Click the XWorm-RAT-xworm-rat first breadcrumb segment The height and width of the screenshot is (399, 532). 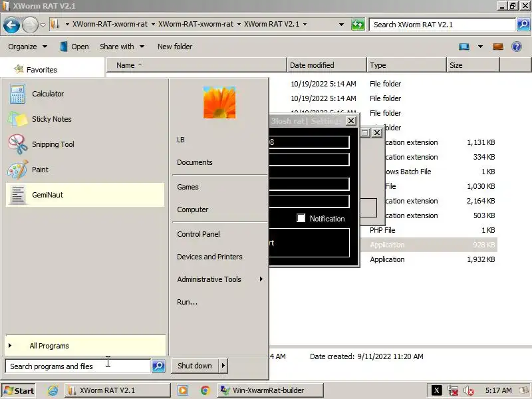(110, 24)
